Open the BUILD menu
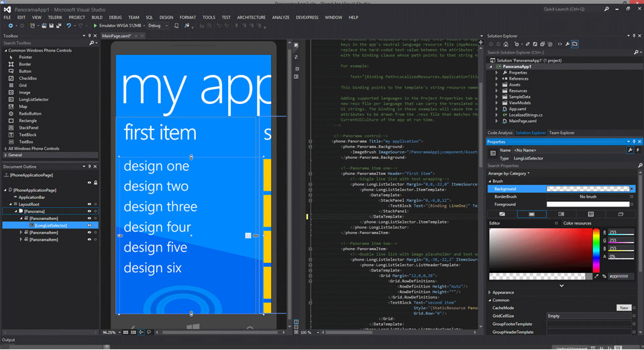644x350 pixels. 97,17
